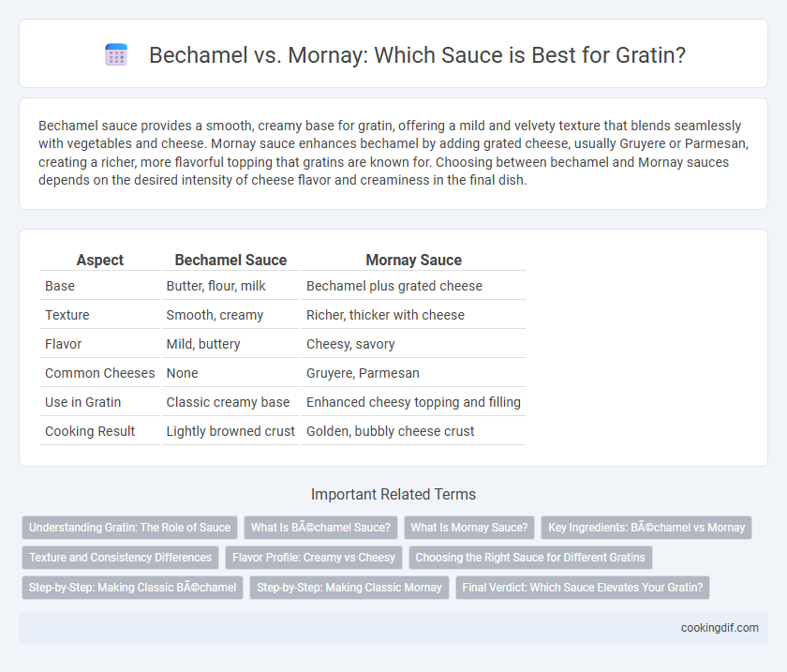787x672 pixels.
Task: Click the calendar icon beside the title
Action: [x=116, y=54]
